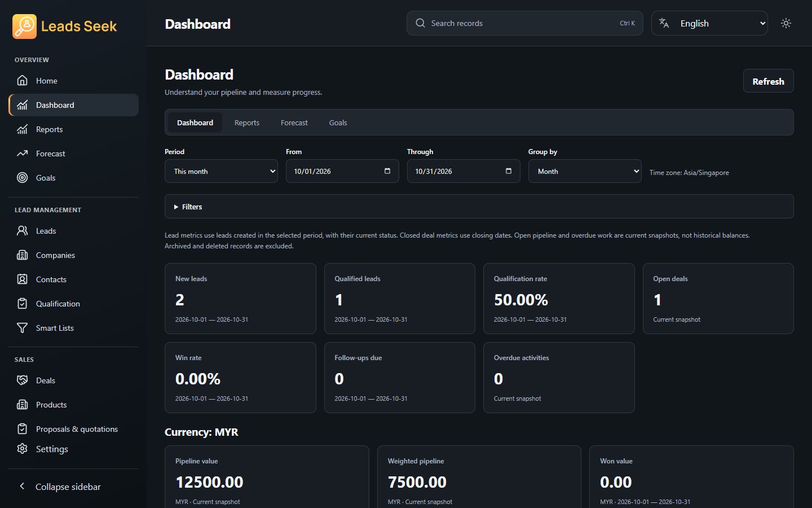Open Companies in the sidebar
The image size is (812, 508).
(73, 255)
